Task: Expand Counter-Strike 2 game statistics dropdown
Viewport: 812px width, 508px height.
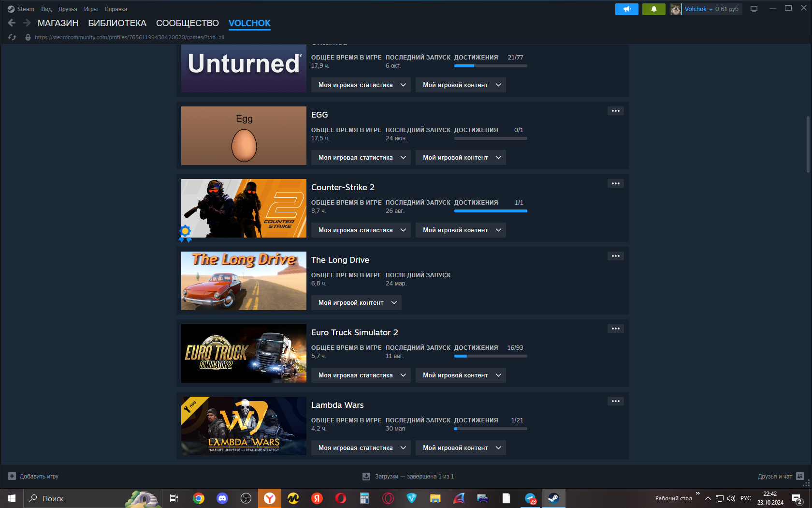Action: (x=361, y=230)
